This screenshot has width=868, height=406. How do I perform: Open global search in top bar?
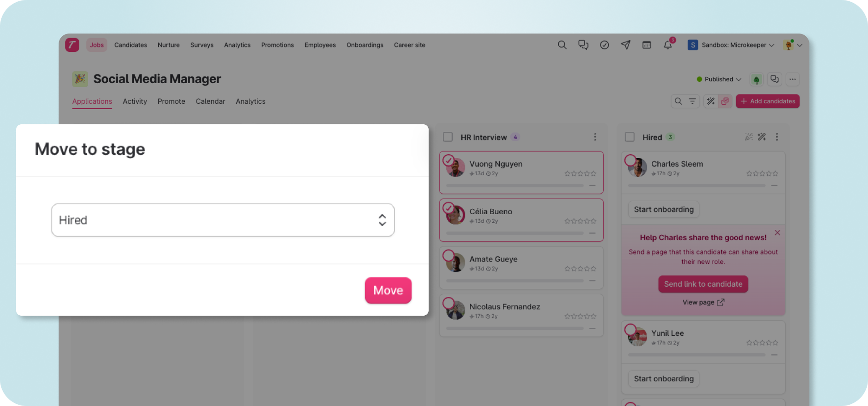[562, 45]
